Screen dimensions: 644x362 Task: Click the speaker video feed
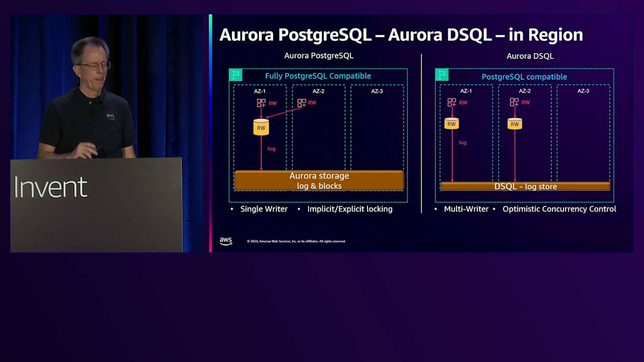click(107, 133)
